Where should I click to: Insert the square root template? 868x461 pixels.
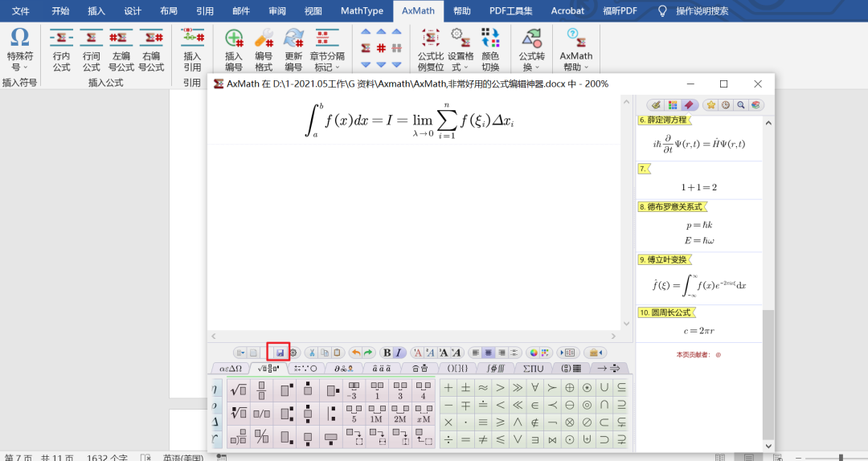tap(239, 390)
